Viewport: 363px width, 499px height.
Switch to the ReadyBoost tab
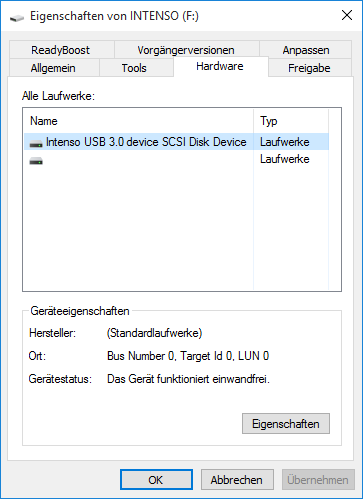[61, 50]
